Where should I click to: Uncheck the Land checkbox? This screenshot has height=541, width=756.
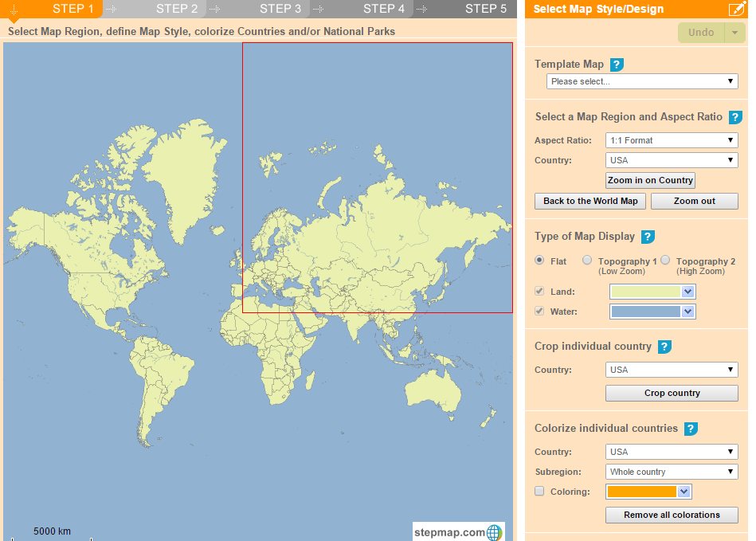coord(539,290)
